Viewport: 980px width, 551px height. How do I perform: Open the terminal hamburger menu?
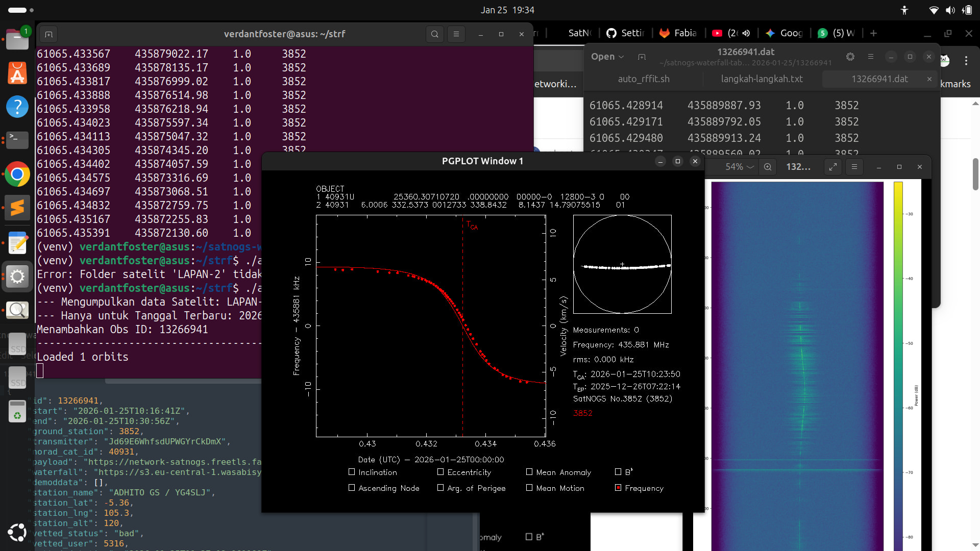pyautogui.click(x=456, y=34)
